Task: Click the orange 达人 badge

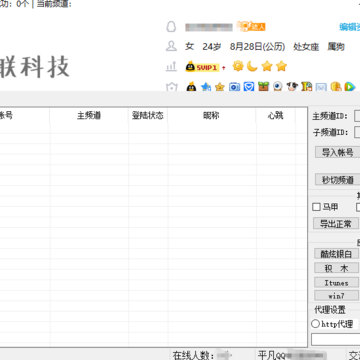Action: pyautogui.click(x=251, y=27)
